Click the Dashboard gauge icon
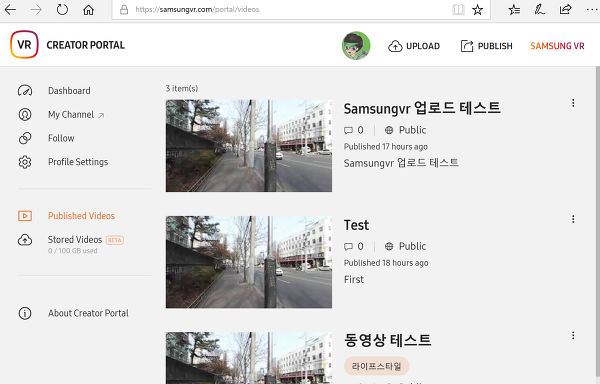 (x=25, y=91)
